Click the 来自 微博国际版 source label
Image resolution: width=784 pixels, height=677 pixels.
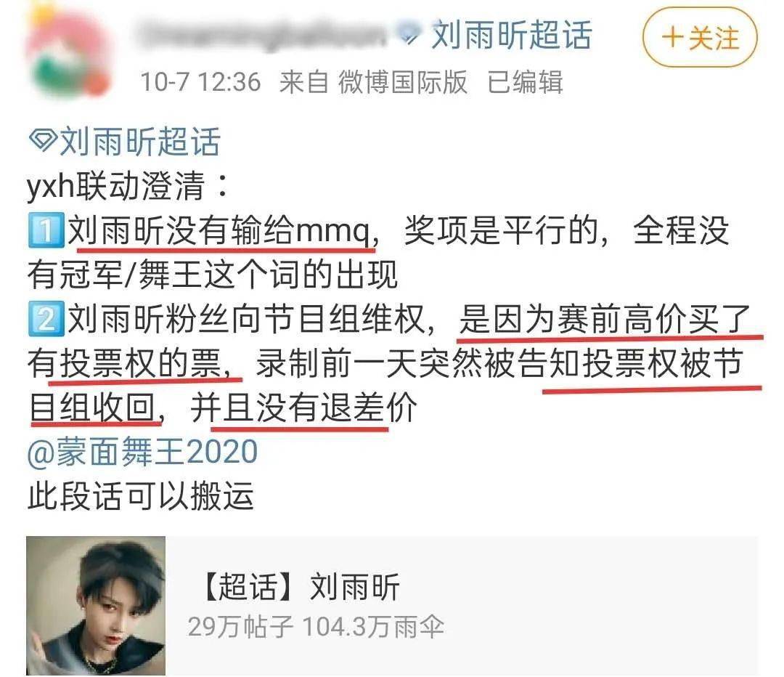[x=373, y=82]
